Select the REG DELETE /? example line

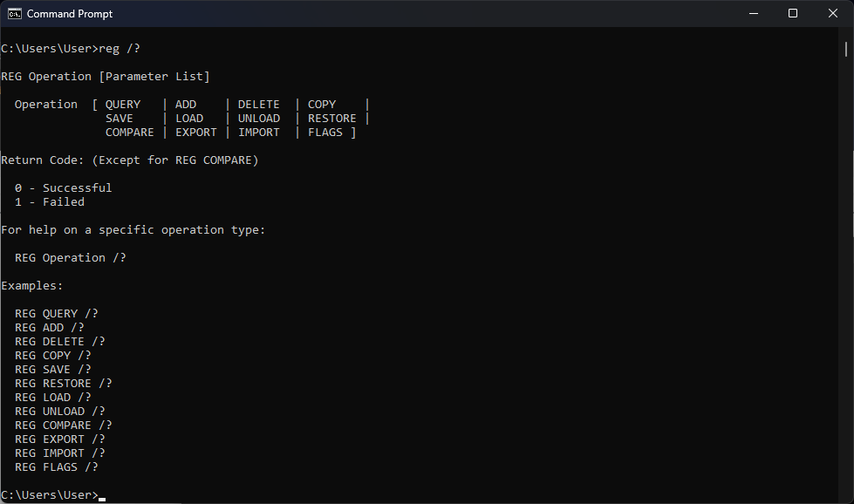(59, 341)
